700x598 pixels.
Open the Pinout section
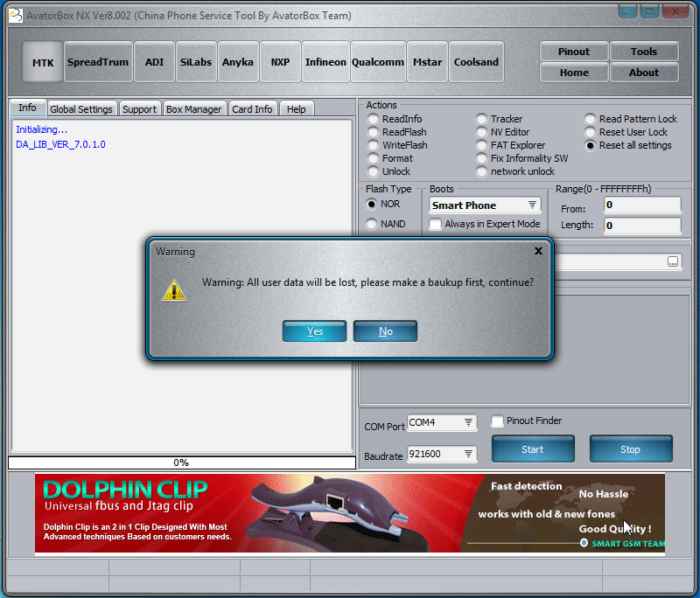click(x=574, y=52)
